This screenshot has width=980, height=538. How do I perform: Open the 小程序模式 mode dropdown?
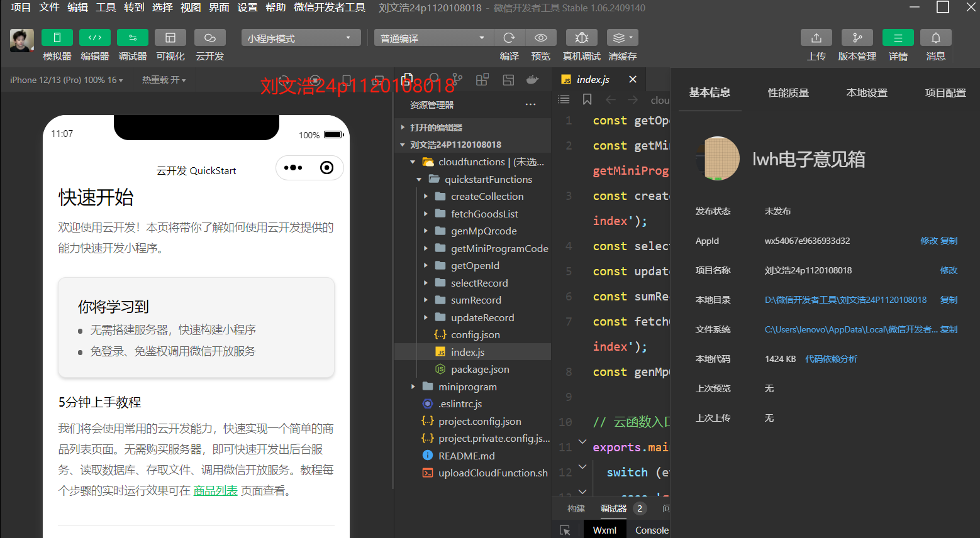point(301,38)
